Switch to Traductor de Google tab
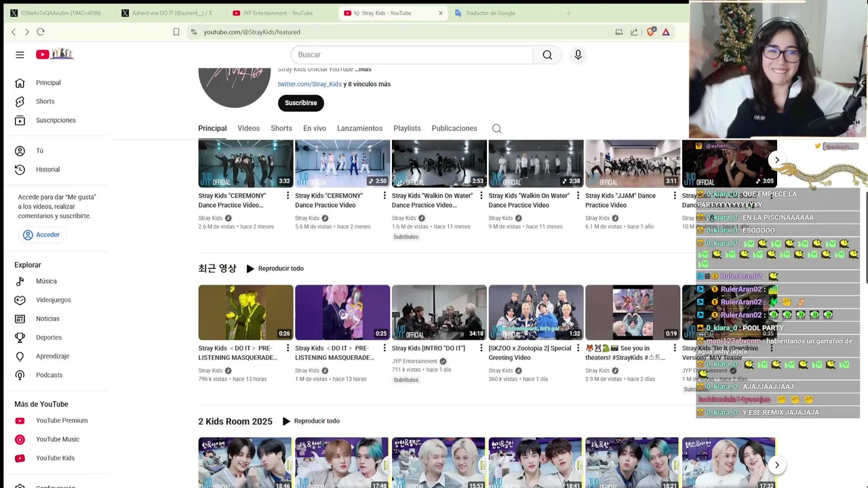The height and width of the screenshot is (488, 868). [490, 13]
